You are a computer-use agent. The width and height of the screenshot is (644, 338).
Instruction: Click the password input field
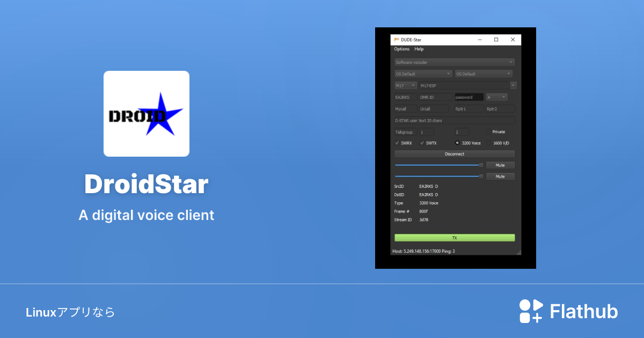point(468,97)
